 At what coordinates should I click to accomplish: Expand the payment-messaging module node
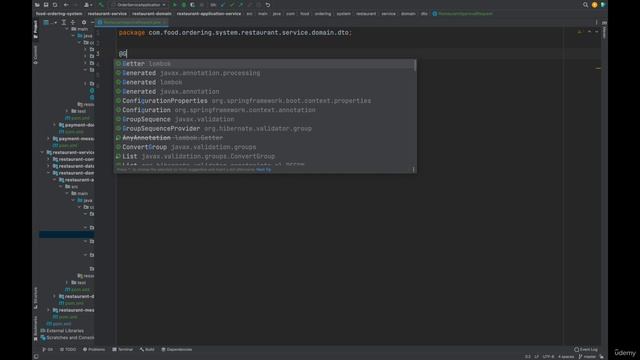pos(49,139)
